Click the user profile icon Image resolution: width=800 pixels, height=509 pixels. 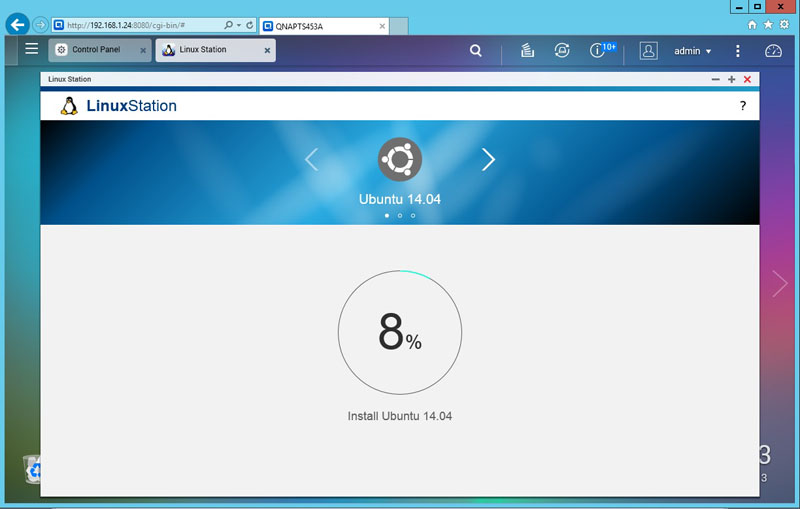pyautogui.click(x=648, y=50)
